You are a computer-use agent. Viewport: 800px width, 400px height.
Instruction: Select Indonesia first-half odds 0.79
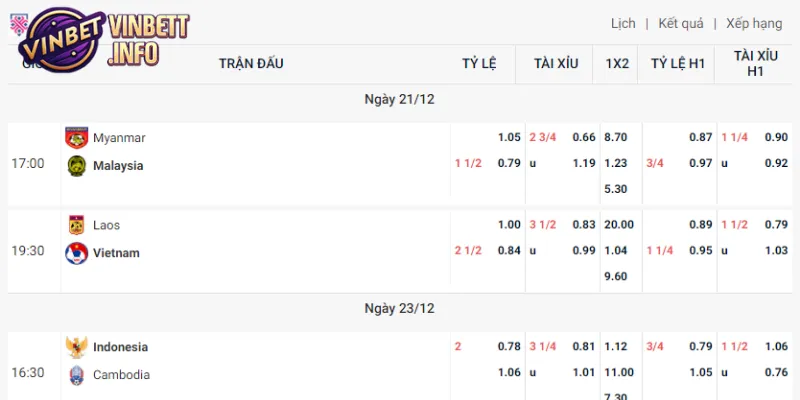pyautogui.click(x=701, y=347)
